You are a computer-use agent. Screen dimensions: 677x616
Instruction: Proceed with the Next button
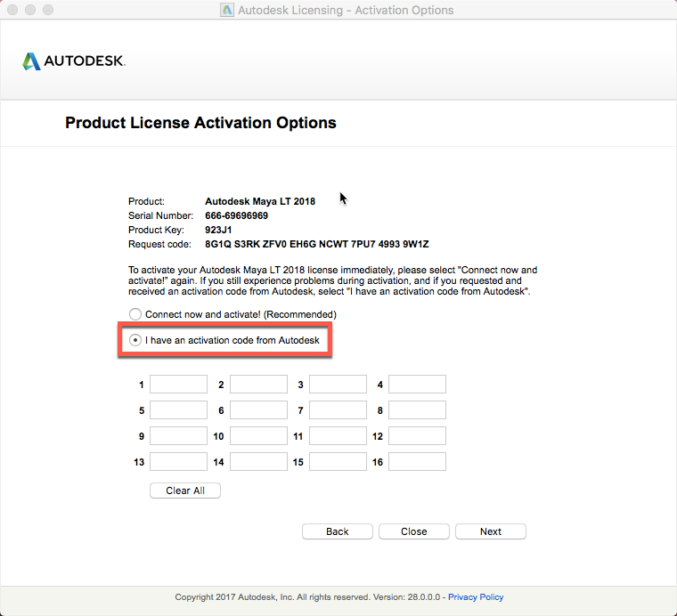pyautogui.click(x=491, y=531)
